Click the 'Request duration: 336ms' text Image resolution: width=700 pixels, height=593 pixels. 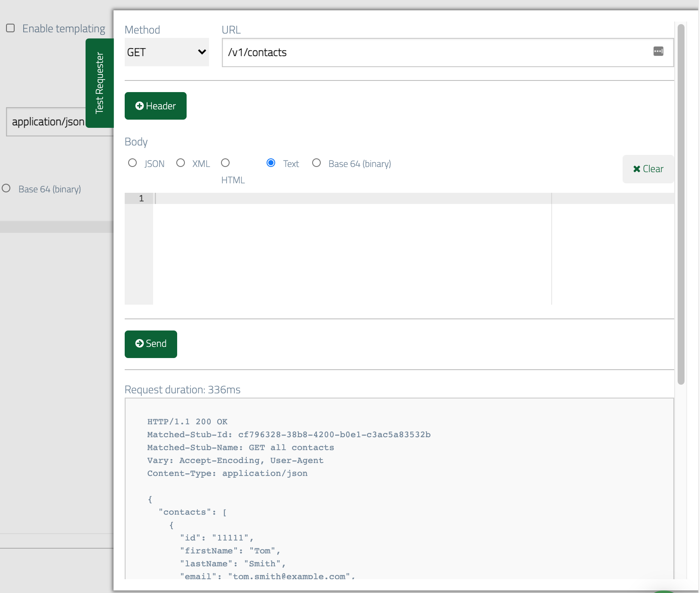click(182, 389)
